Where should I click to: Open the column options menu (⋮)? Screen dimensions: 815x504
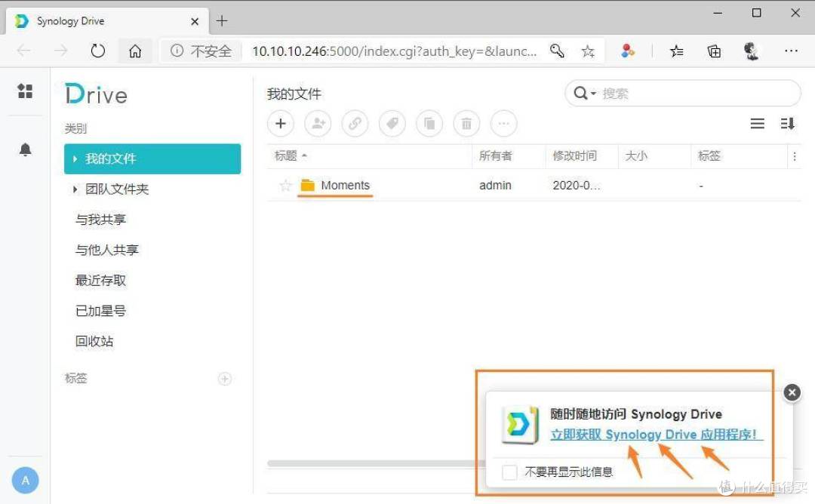[795, 155]
